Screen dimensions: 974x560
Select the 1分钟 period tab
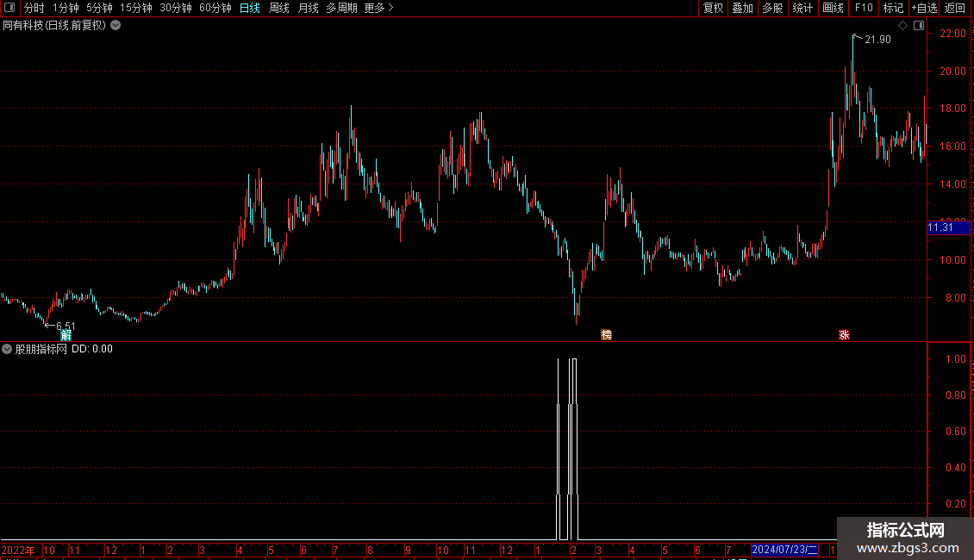[x=66, y=8]
